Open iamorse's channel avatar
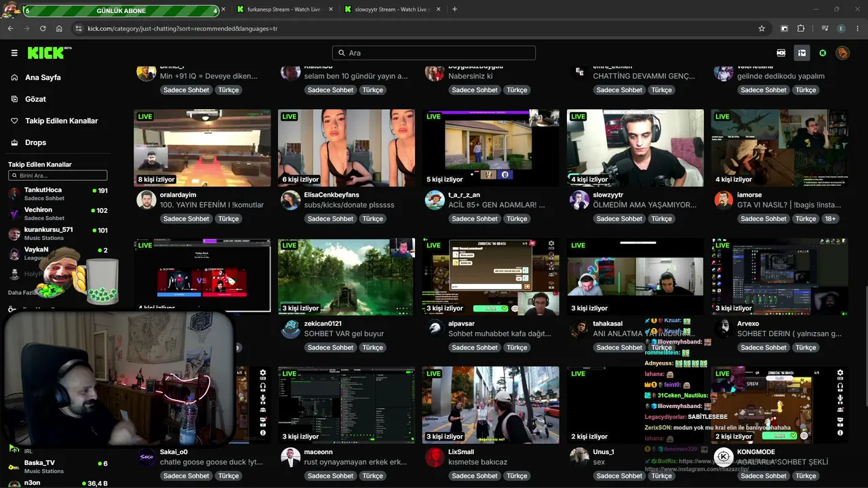The image size is (868, 488). tap(724, 200)
